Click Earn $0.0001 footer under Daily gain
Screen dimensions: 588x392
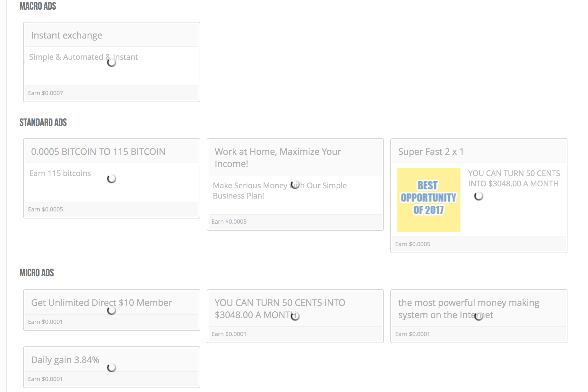pos(45,379)
